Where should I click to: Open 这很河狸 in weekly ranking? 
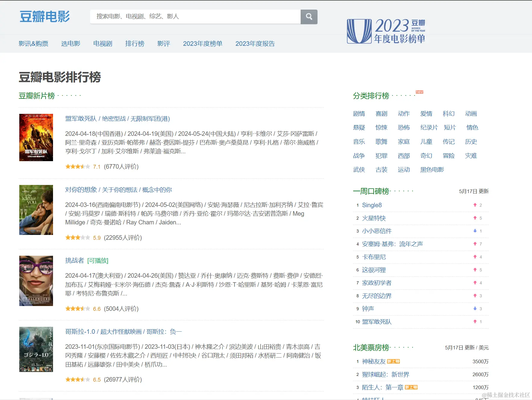click(x=374, y=270)
